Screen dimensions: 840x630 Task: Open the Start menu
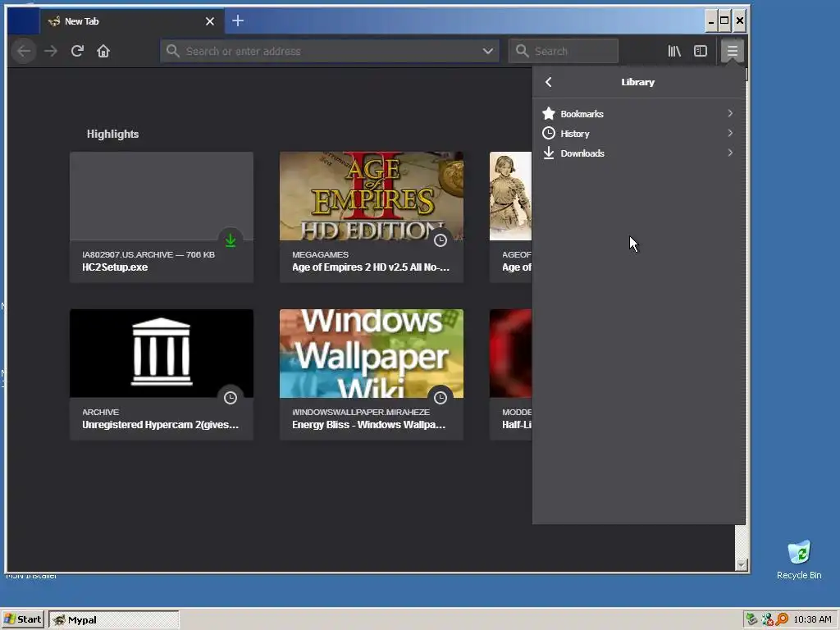tap(22, 619)
